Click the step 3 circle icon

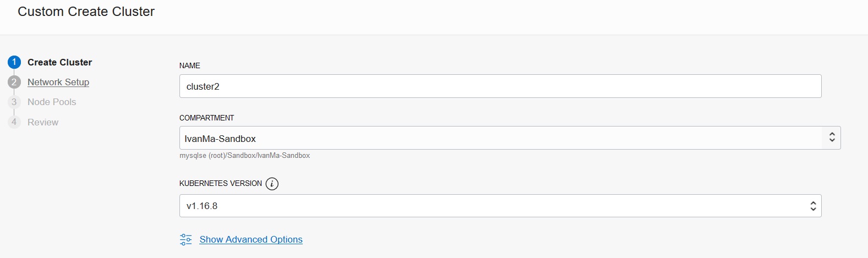(x=14, y=102)
